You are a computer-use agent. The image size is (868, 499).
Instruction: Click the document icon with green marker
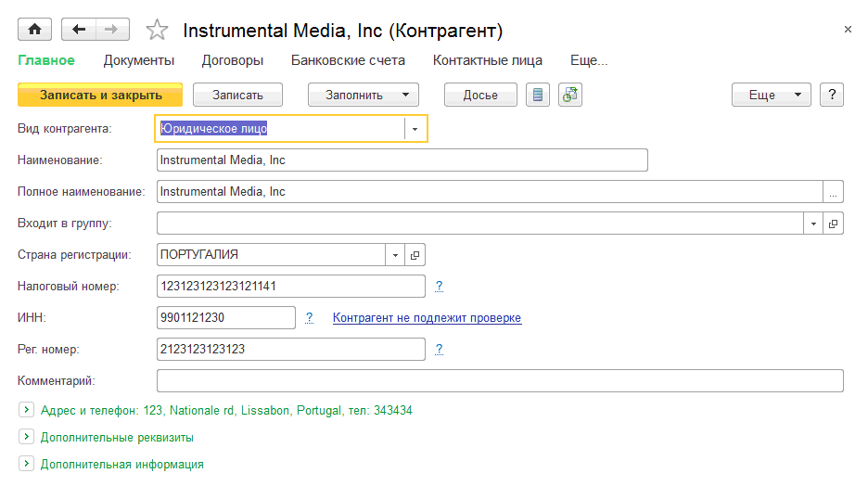(x=569, y=95)
